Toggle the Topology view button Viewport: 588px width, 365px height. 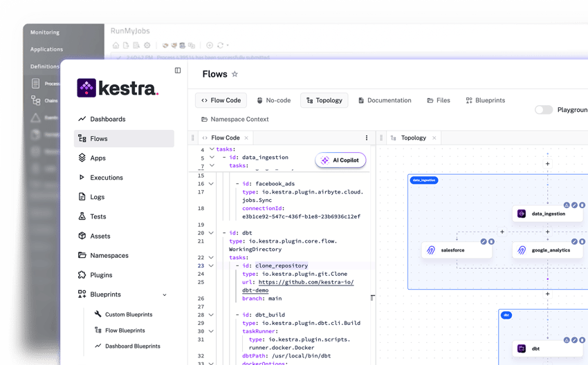[x=324, y=100]
